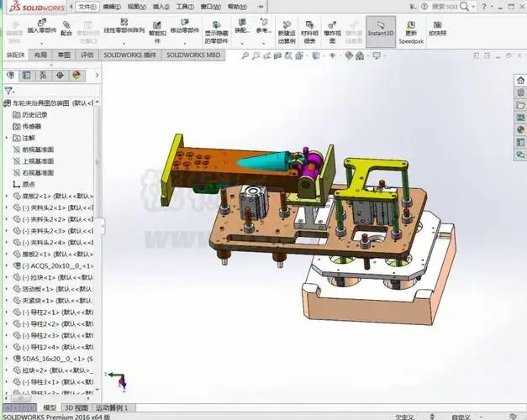The width and height of the screenshot is (527, 420).
Task: Take a Snapshot (拍快照) with the camera icon
Action: tap(438, 29)
